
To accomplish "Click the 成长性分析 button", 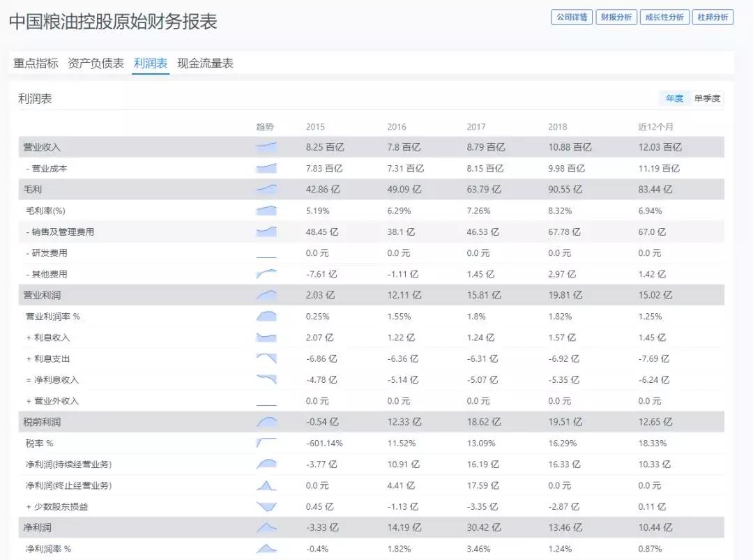I will point(664,17).
